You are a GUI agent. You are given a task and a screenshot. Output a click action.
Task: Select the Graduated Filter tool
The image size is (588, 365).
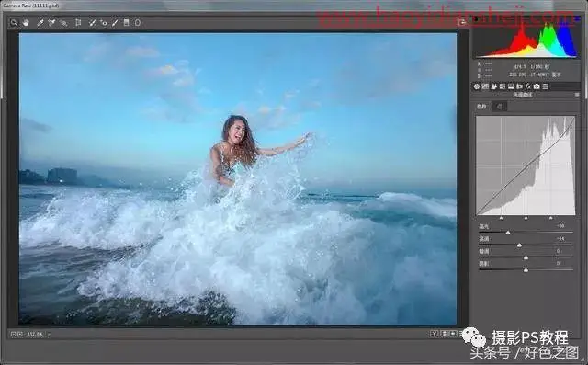(127, 23)
